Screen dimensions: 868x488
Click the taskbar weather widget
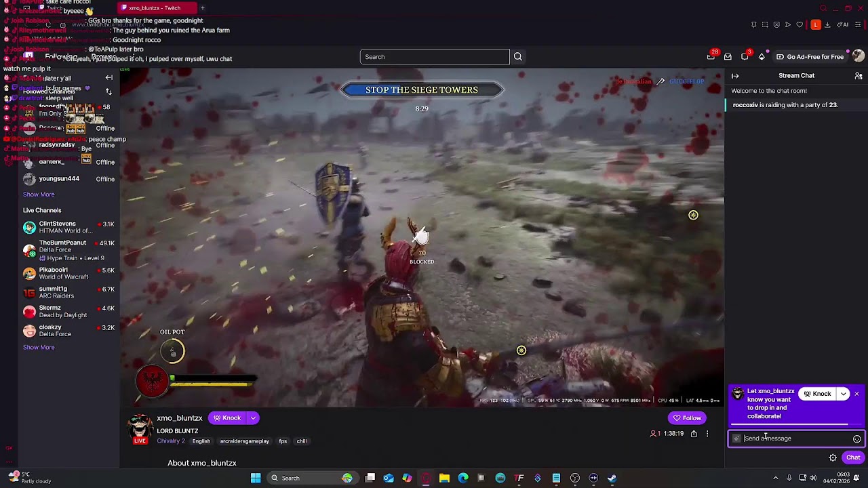pos(30,478)
